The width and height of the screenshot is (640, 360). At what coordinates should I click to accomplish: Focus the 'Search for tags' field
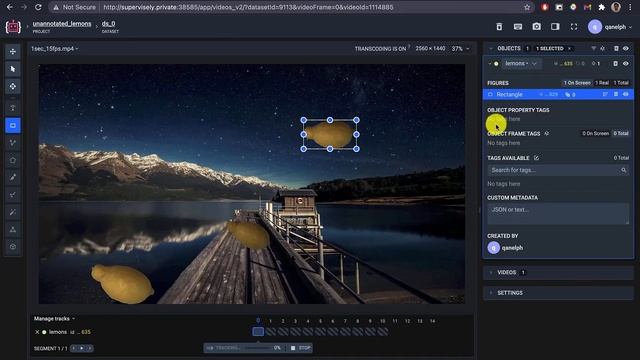coord(558,170)
